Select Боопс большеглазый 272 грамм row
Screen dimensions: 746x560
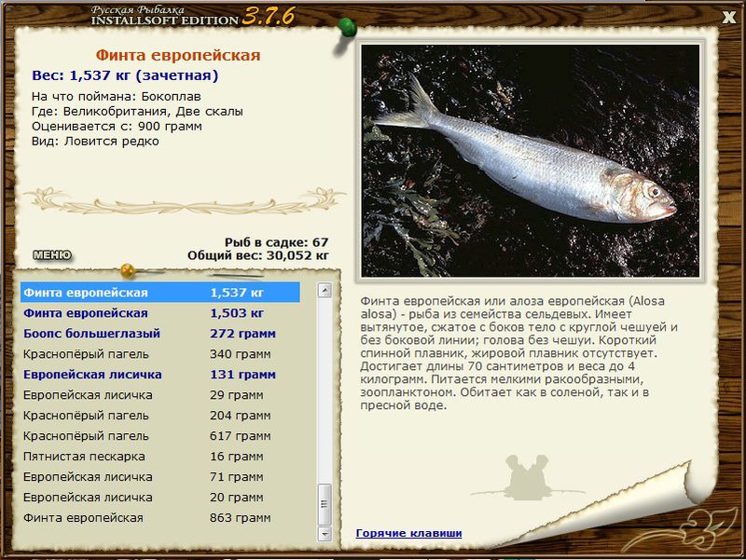point(160,334)
